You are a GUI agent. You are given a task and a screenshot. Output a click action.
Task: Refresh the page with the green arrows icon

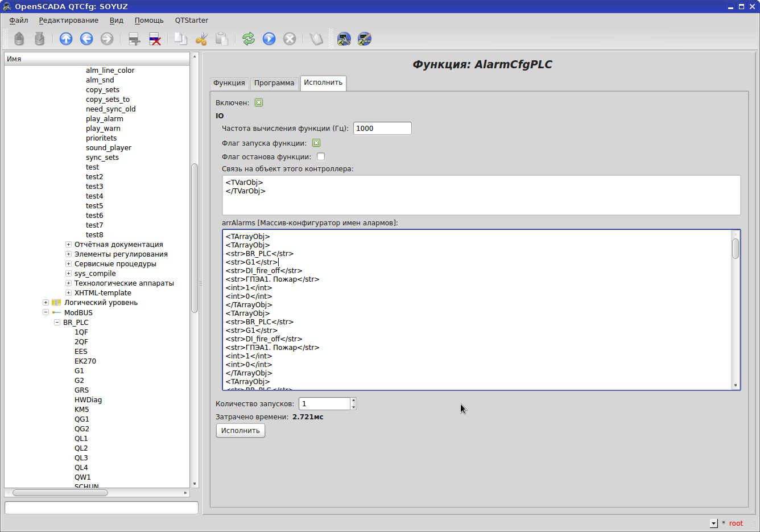click(247, 39)
